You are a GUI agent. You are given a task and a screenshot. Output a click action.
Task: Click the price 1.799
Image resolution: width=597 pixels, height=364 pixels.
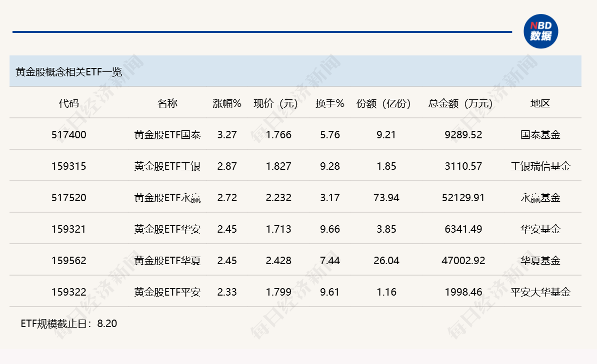pos(278,292)
